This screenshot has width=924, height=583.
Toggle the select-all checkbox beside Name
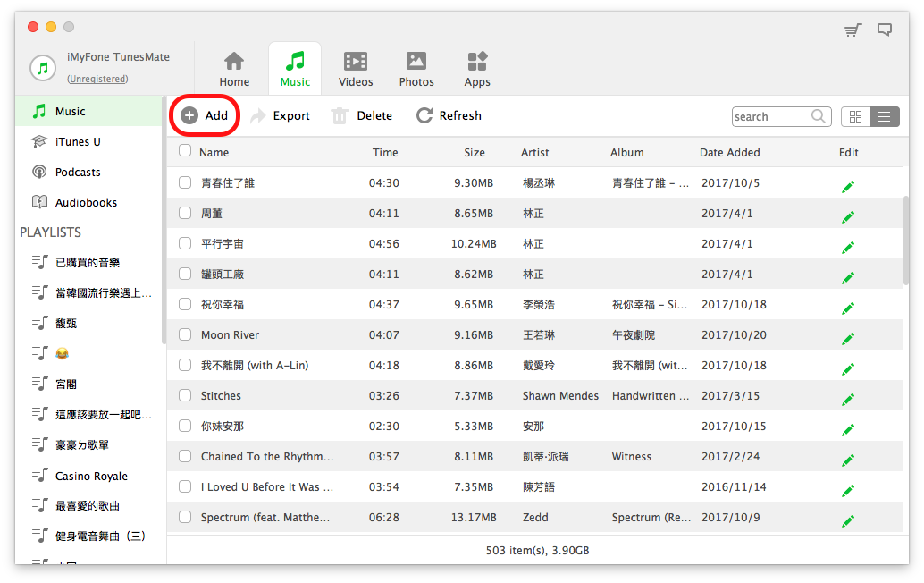(185, 150)
